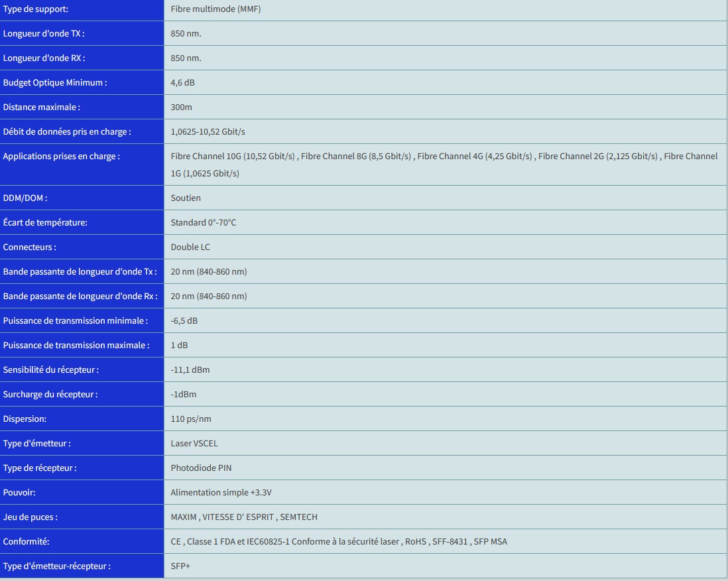Viewport: 728px width, 581px height.
Task: Click the '-11,1 dBm' receiver sensitivity value
Action: [190, 370]
